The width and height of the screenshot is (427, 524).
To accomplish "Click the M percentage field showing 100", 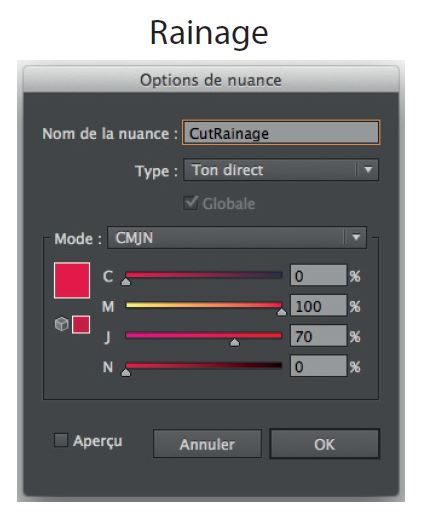I will point(318,305).
